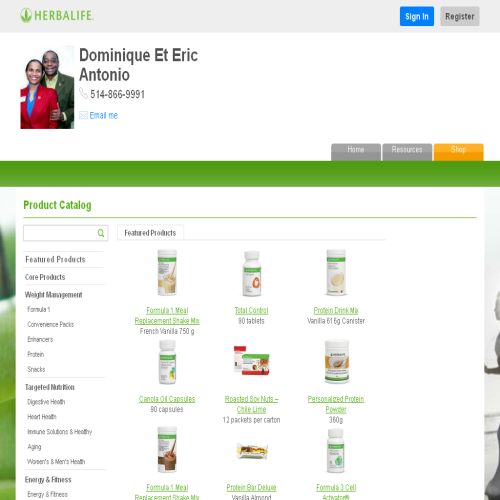Image resolution: width=500 pixels, height=500 pixels.
Task: Select the Featured Products tab label
Action: [150, 233]
